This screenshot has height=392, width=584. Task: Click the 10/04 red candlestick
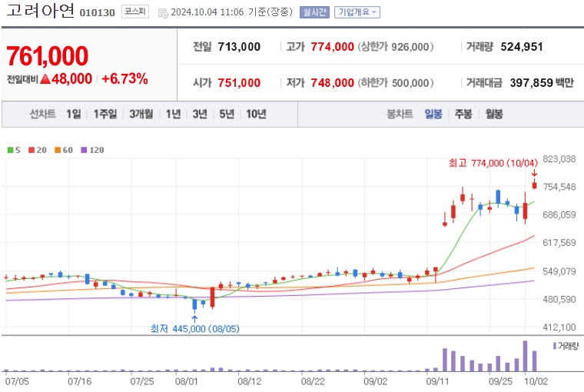[535, 184]
